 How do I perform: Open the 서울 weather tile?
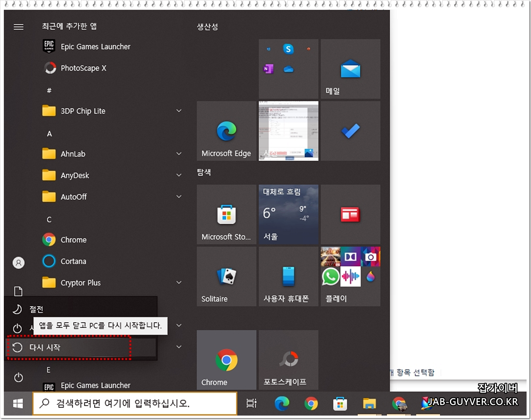[289, 215]
